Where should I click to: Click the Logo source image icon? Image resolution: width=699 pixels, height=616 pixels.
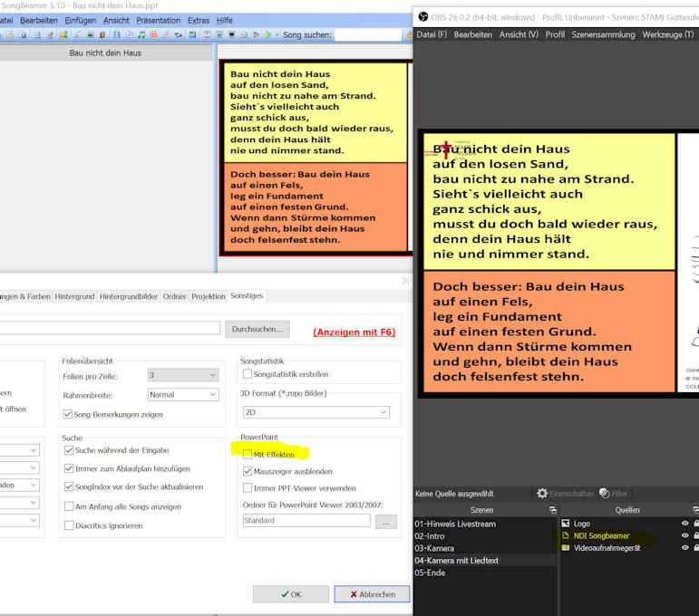[565, 524]
